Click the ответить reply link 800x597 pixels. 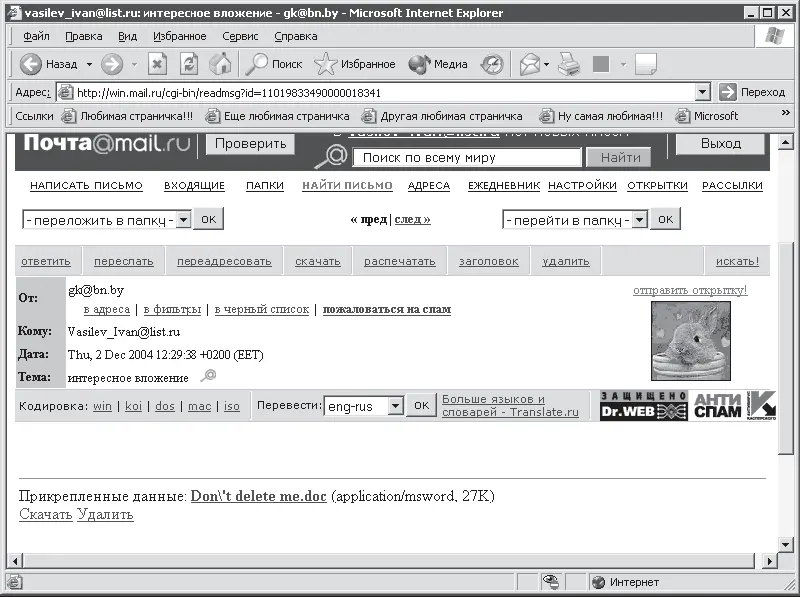[46, 261]
